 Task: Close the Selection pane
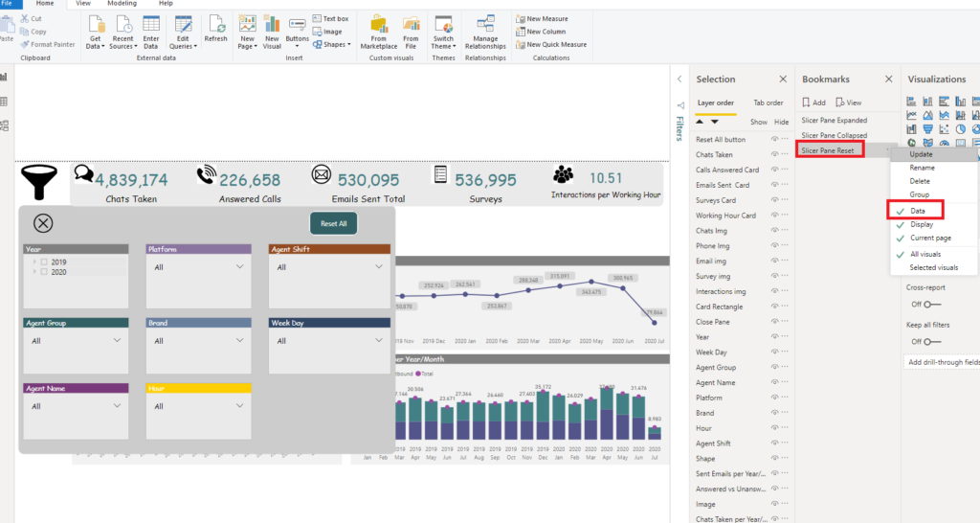coord(783,79)
